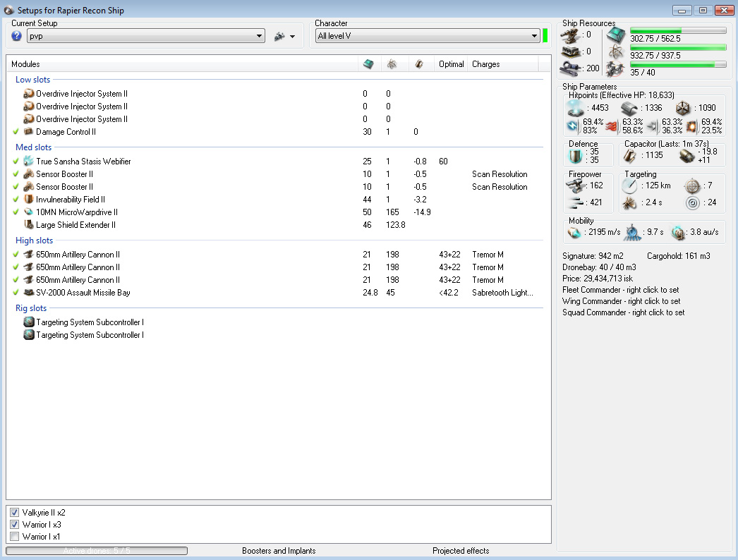Collapse the Low slots section header

(33, 80)
